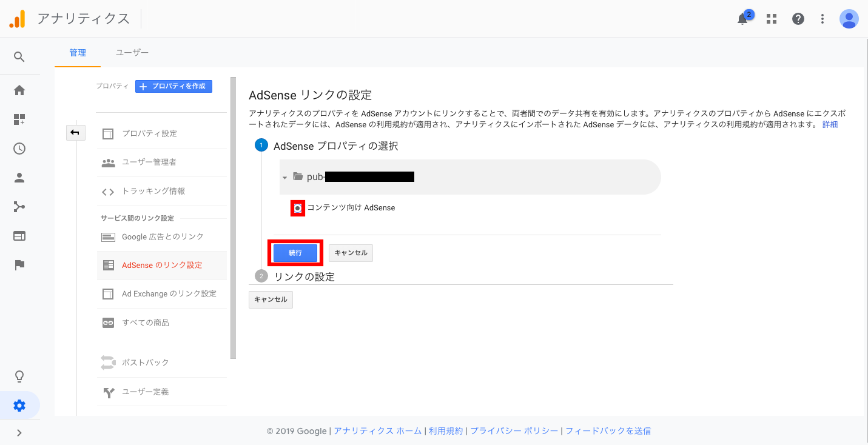Open トラッキング情報 menu item

[161, 191]
